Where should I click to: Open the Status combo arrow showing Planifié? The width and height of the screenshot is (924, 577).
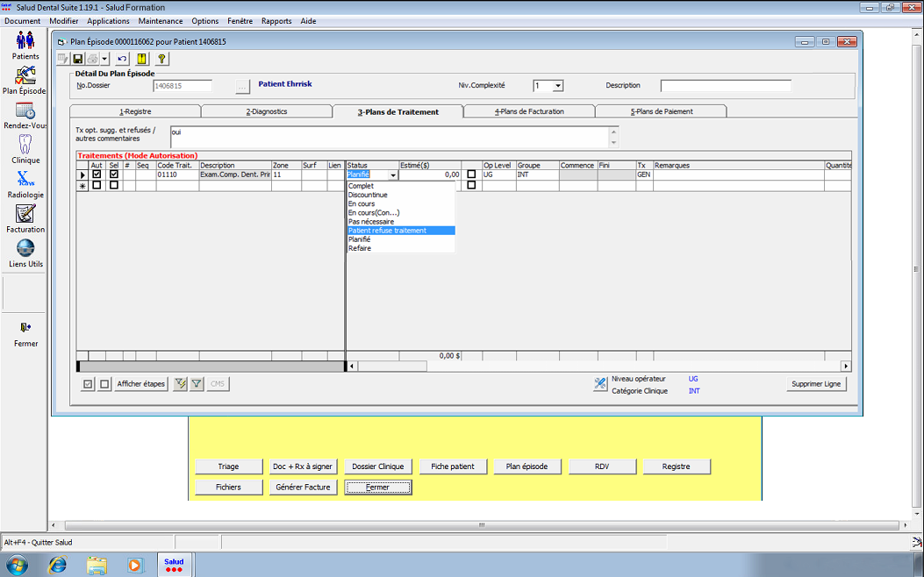point(393,175)
